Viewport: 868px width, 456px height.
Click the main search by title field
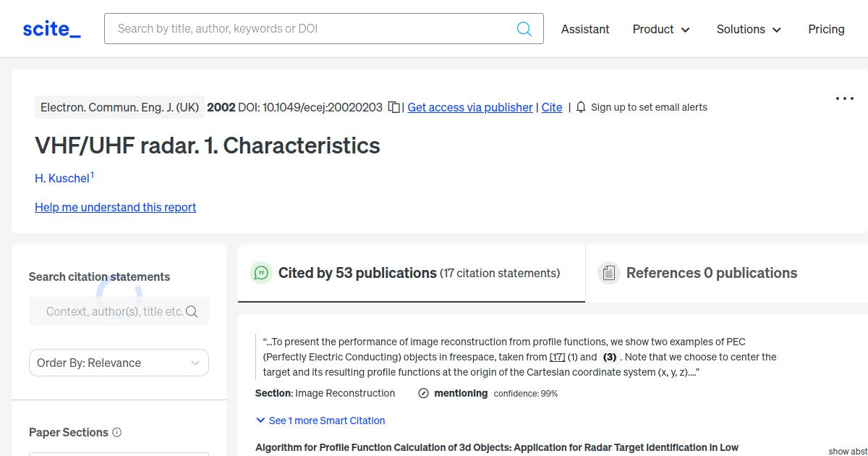click(x=311, y=29)
